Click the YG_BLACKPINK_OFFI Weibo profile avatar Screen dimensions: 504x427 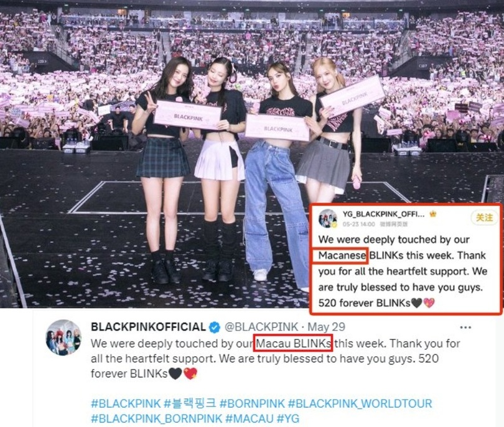tap(327, 219)
